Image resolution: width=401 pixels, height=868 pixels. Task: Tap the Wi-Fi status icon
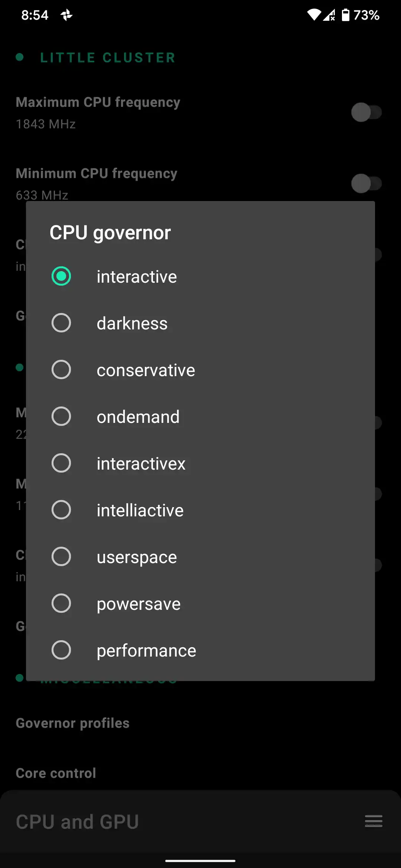[314, 15]
